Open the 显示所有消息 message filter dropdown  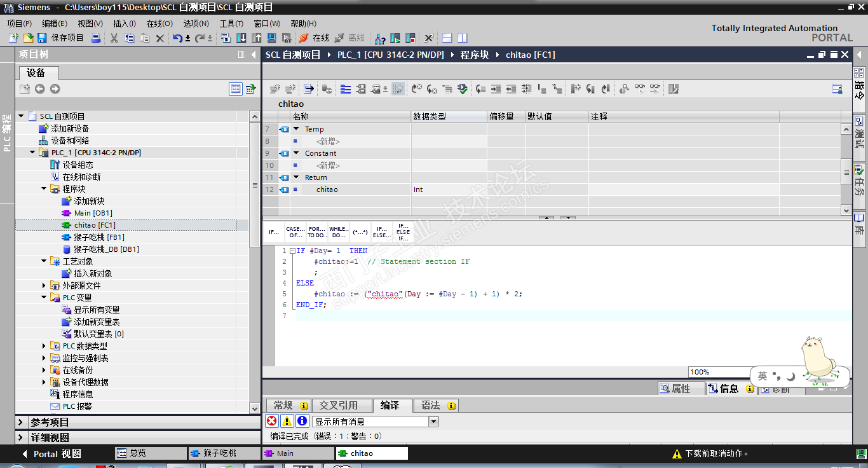click(x=433, y=422)
